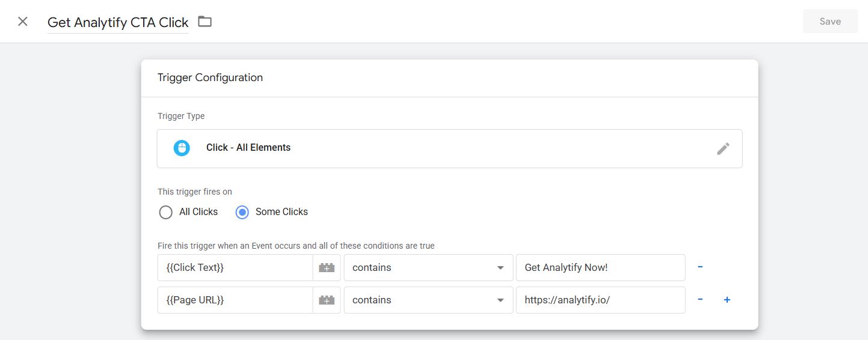Viewport: 868px width, 340px height.
Task: Select the Some Clicks radio button
Action: point(242,212)
